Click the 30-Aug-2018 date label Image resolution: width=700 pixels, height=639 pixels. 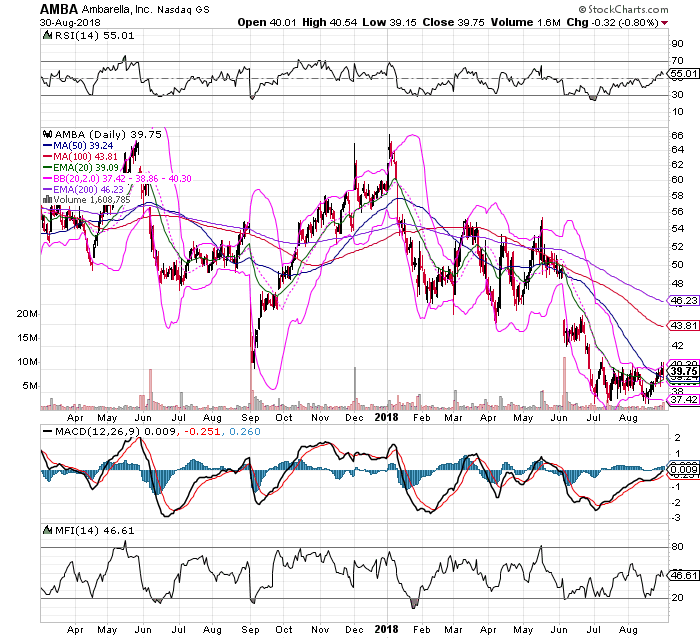tap(70, 23)
